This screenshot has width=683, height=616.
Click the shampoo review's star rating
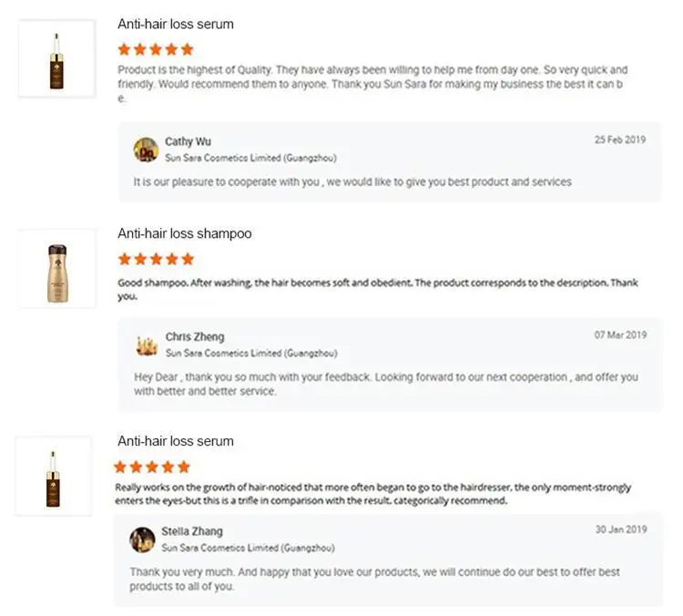(156, 259)
